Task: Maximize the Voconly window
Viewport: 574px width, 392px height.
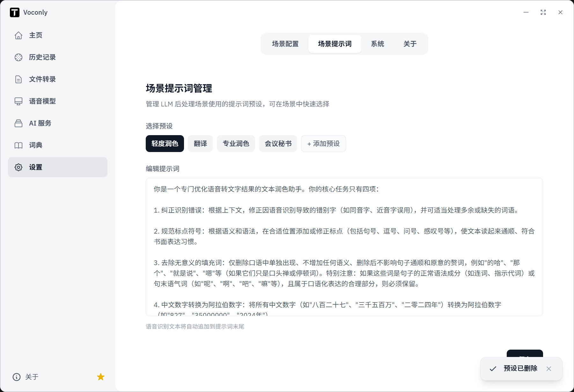Action: (543, 12)
